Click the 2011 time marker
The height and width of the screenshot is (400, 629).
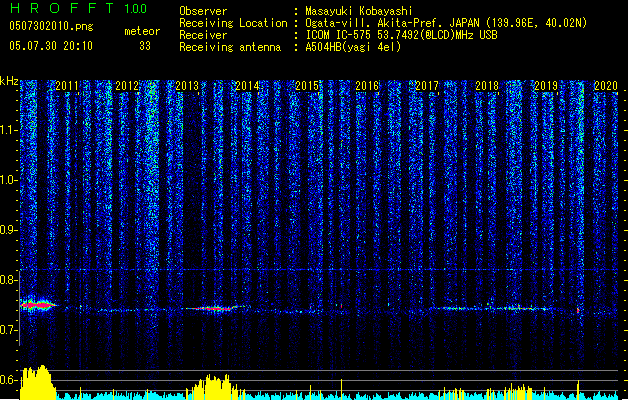[x=67, y=86]
